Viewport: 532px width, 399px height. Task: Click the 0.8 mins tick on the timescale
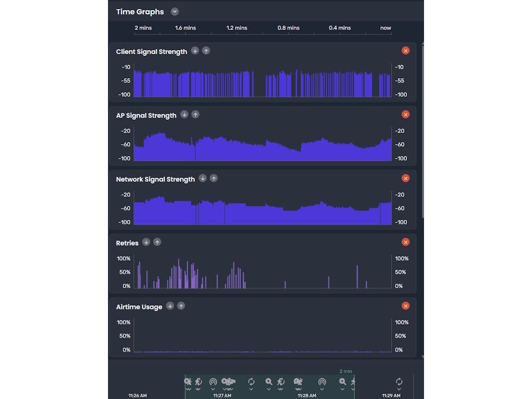288,28
